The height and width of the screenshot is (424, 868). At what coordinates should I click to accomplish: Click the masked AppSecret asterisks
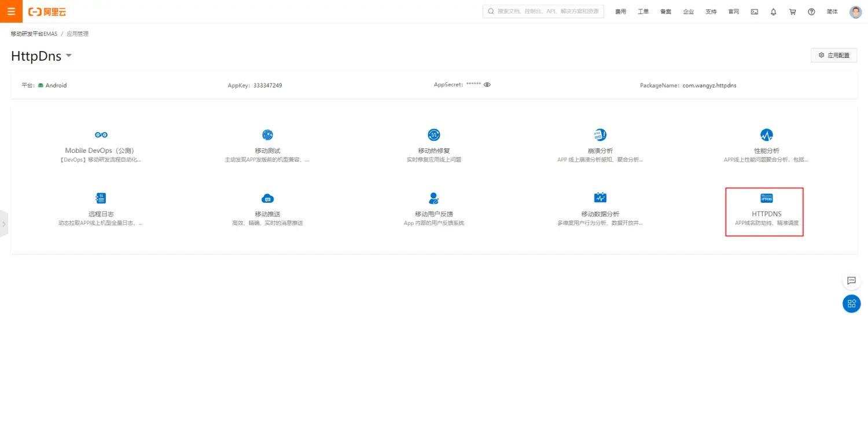(x=474, y=85)
